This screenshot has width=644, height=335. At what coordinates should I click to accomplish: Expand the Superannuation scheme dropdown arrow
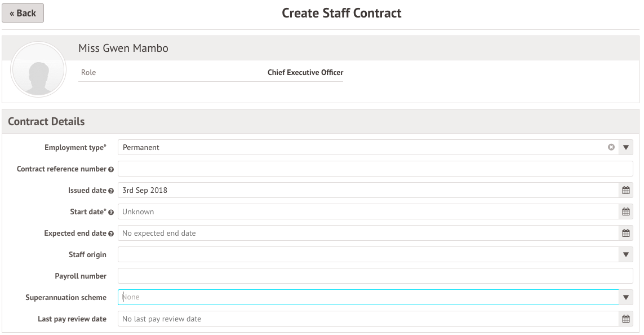625,297
